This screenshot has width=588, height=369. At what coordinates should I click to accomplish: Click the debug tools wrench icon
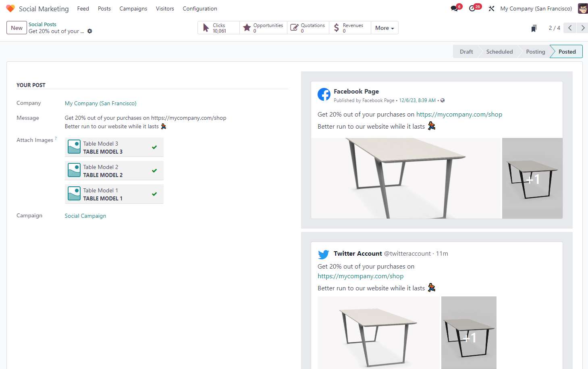pos(491,8)
